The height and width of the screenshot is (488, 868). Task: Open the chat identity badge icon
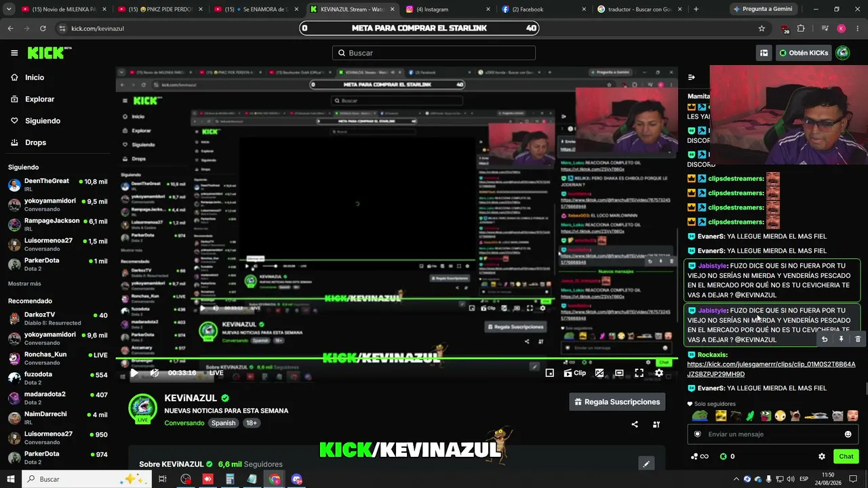(x=698, y=434)
